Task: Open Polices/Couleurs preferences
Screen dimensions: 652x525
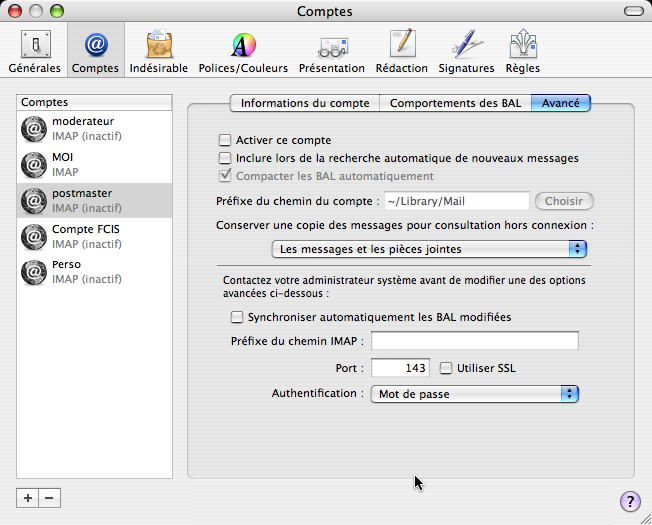Action: pyautogui.click(x=243, y=51)
